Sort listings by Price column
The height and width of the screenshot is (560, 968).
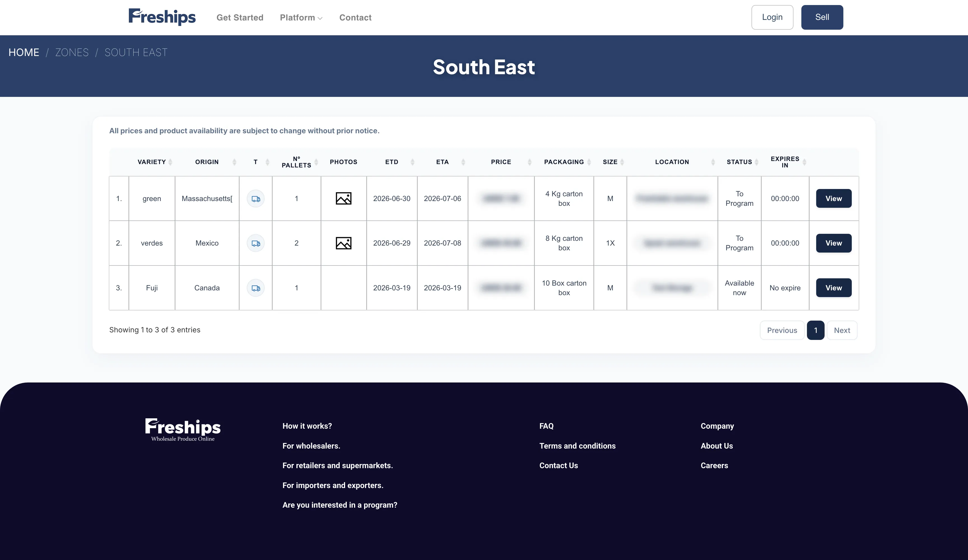(529, 162)
